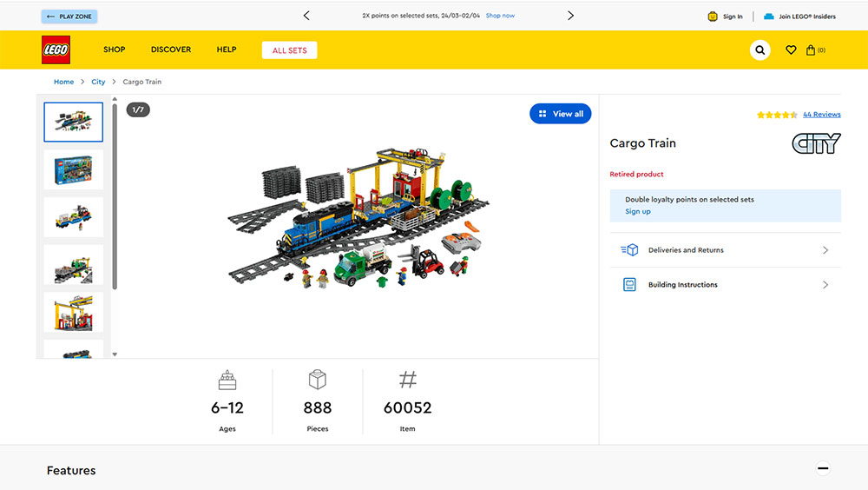Click the main Cargo Train product image
This screenshot has width=868, height=490.
(x=358, y=217)
